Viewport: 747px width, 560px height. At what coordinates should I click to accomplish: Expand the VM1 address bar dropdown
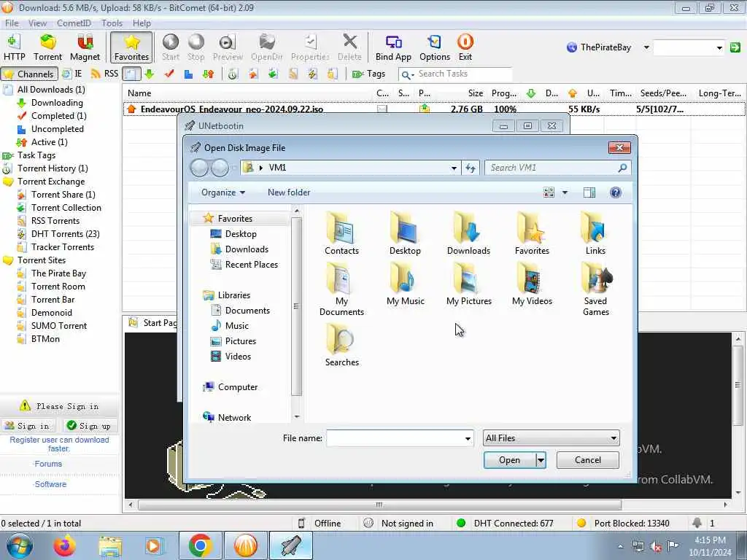coord(454,168)
